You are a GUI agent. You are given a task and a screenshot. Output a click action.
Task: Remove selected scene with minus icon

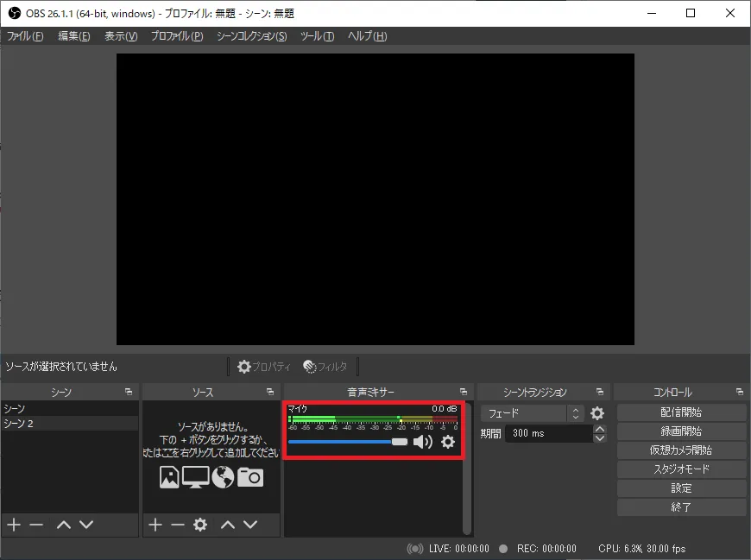[36, 525]
